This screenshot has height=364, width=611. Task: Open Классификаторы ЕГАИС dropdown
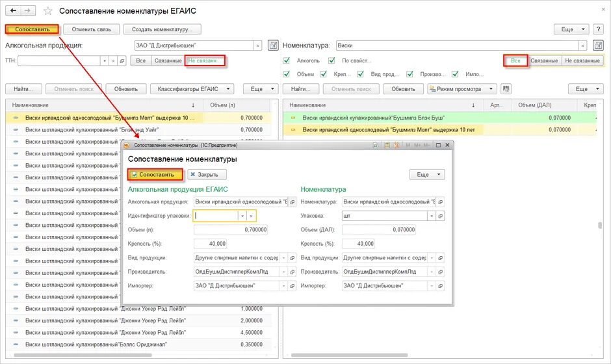pos(192,89)
